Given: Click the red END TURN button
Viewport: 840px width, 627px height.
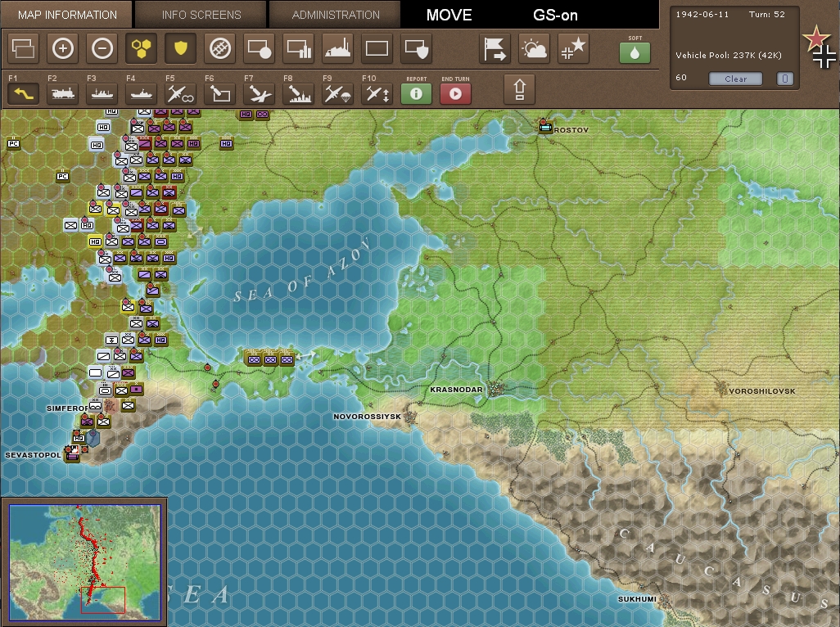Looking at the screenshot, I should (x=455, y=93).
